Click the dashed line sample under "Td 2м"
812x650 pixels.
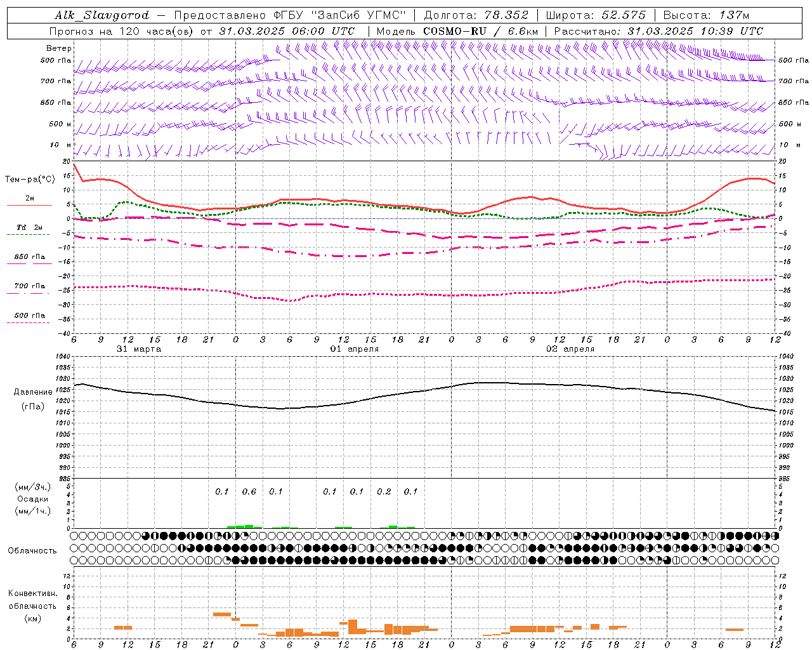29,234
